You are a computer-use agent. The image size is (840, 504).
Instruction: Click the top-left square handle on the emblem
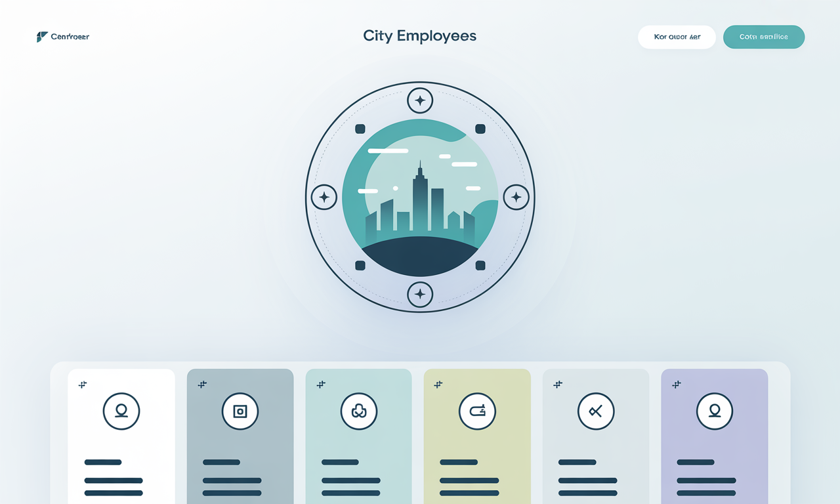click(x=360, y=129)
